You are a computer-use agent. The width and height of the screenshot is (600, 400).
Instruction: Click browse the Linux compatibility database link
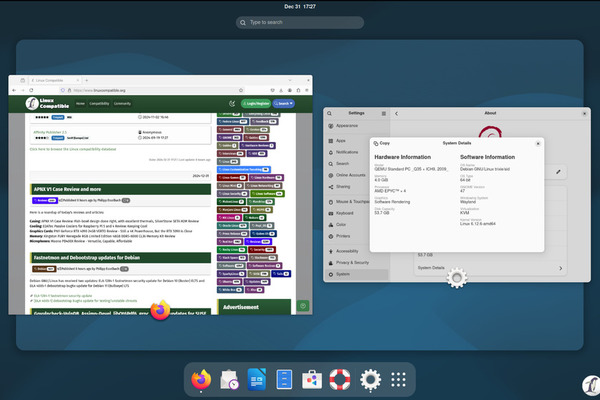[x=73, y=149]
